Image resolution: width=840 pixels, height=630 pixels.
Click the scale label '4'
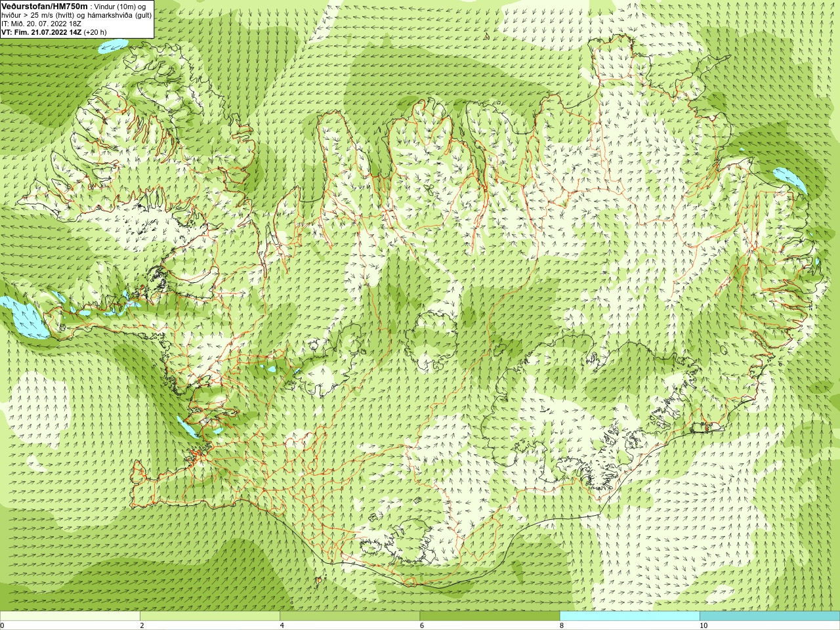[282, 625]
